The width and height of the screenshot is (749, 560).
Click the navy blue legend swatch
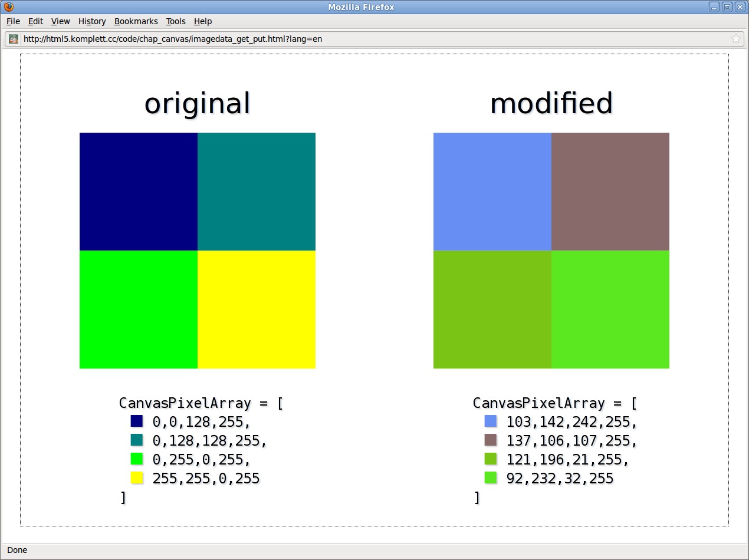pos(137,421)
